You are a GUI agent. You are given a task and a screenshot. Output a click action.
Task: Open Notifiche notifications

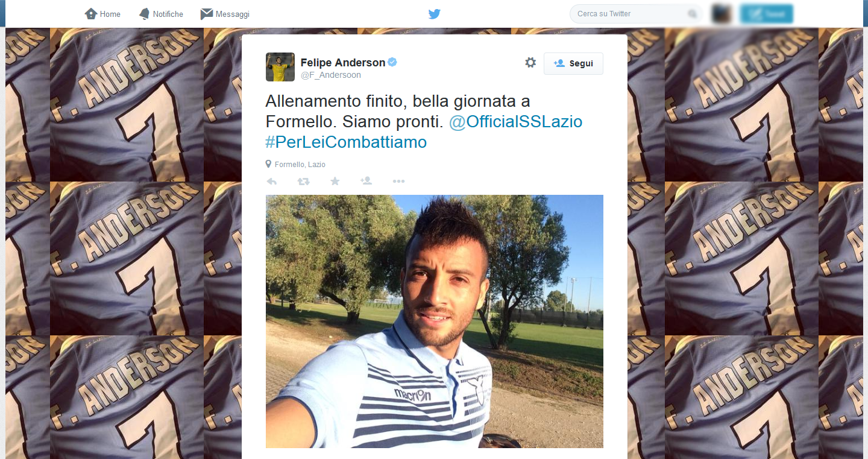pos(161,14)
